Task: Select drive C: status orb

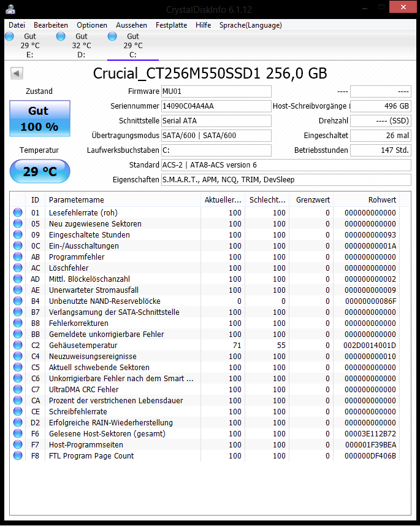Action: coord(112,36)
